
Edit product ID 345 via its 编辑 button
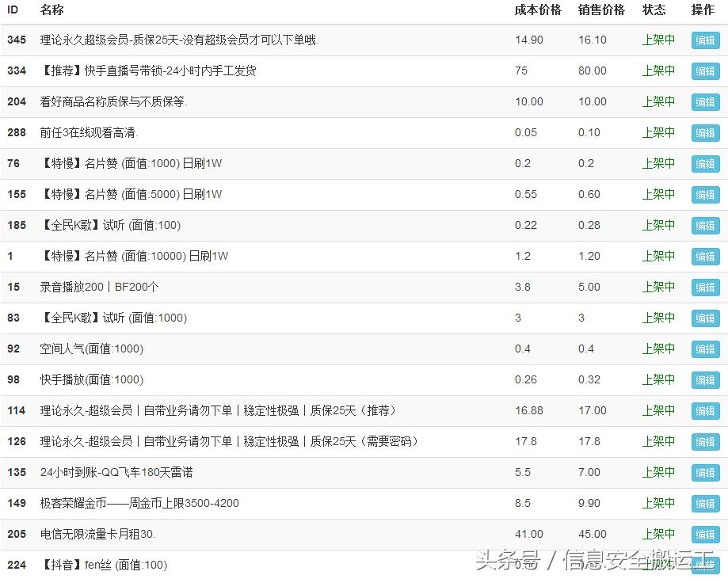tap(704, 40)
